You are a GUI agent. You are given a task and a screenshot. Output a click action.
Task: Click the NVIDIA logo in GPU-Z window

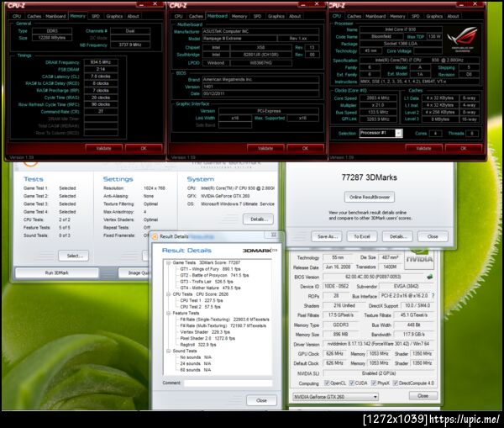click(x=419, y=258)
